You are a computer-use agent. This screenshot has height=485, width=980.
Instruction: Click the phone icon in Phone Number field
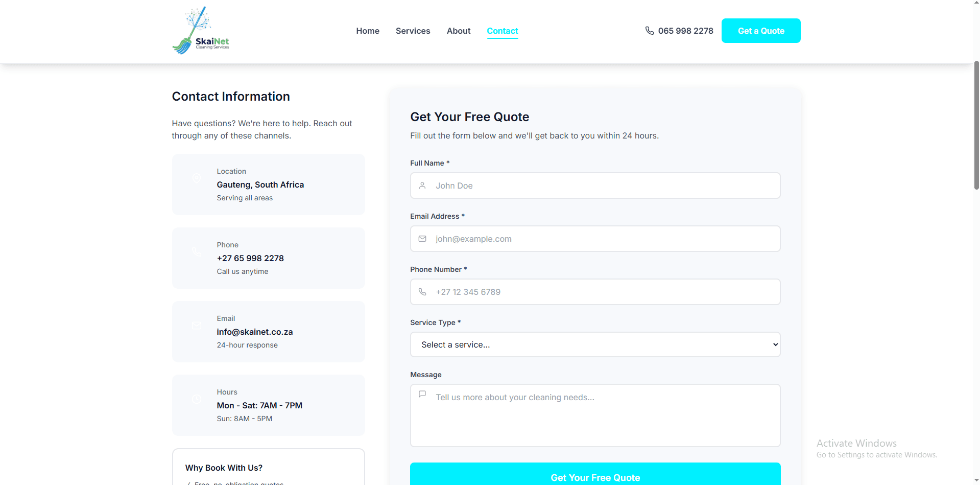point(422,292)
